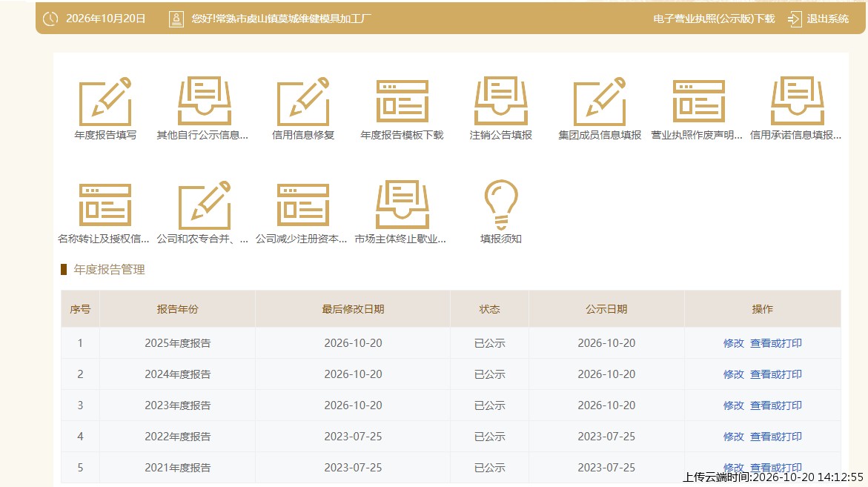
Task: Select 集团成员信息填报 icon
Action: [x=600, y=102]
